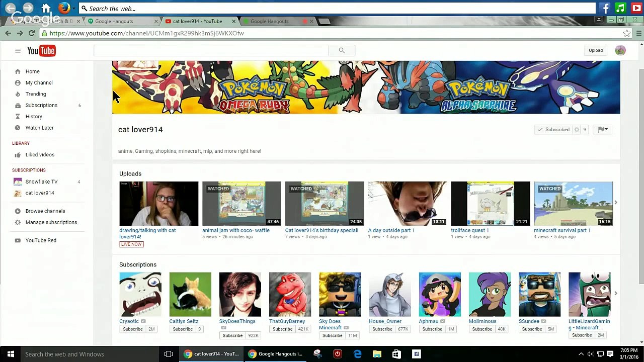Click the Facebook icon in the top bar
The height and width of the screenshot is (362, 644).
606,8
